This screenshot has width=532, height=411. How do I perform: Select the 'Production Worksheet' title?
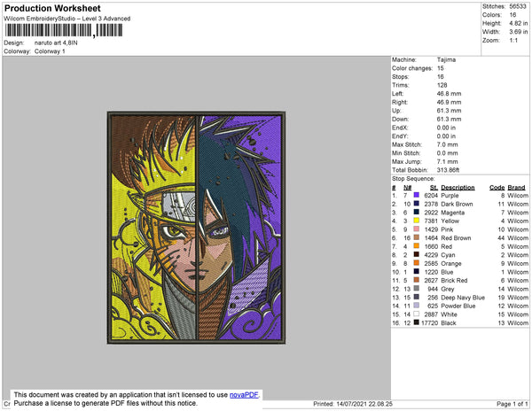(52, 8)
